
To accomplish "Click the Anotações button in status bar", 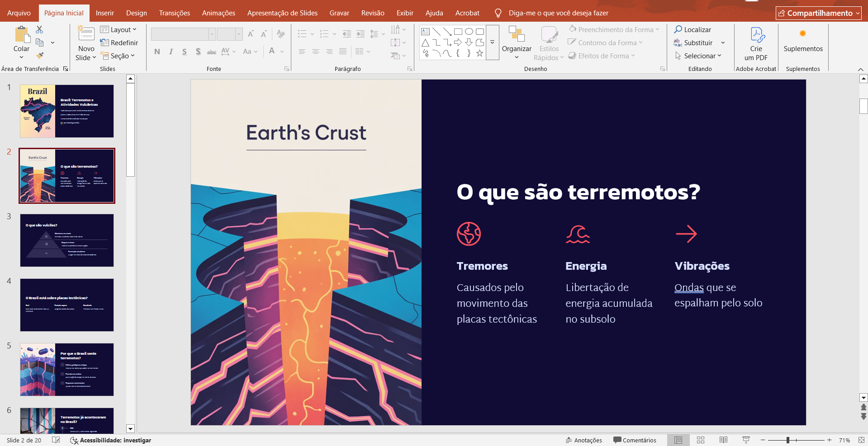I will [x=583, y=440].
